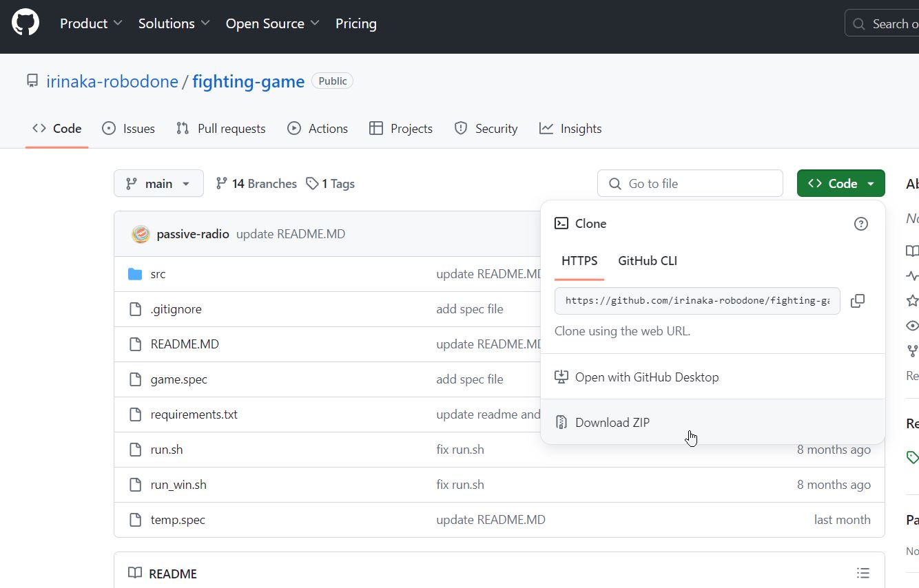The height and width of the screenshot is (588, 919).
Task: Switch to the Issues tab
Action: click(x=128, y=129)
